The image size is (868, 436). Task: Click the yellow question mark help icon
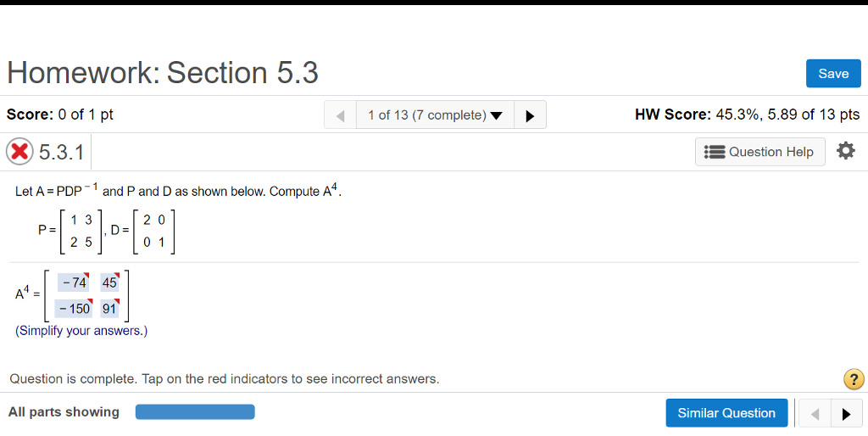[x=854, y=379]
